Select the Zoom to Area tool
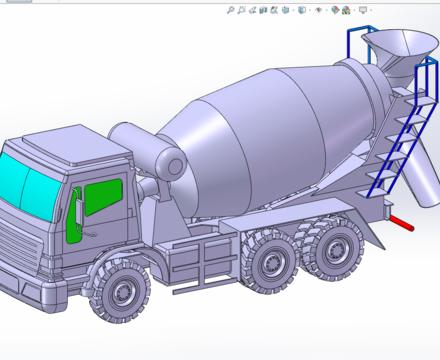 pyautogui.click(x=241, y=10)
